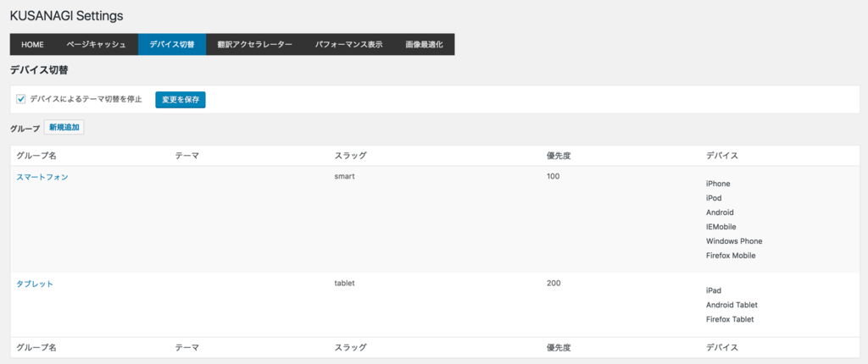The width and height of the screenshot is (868, 364).
Task: Click the smart slug cell
Action: coord(345,177)
